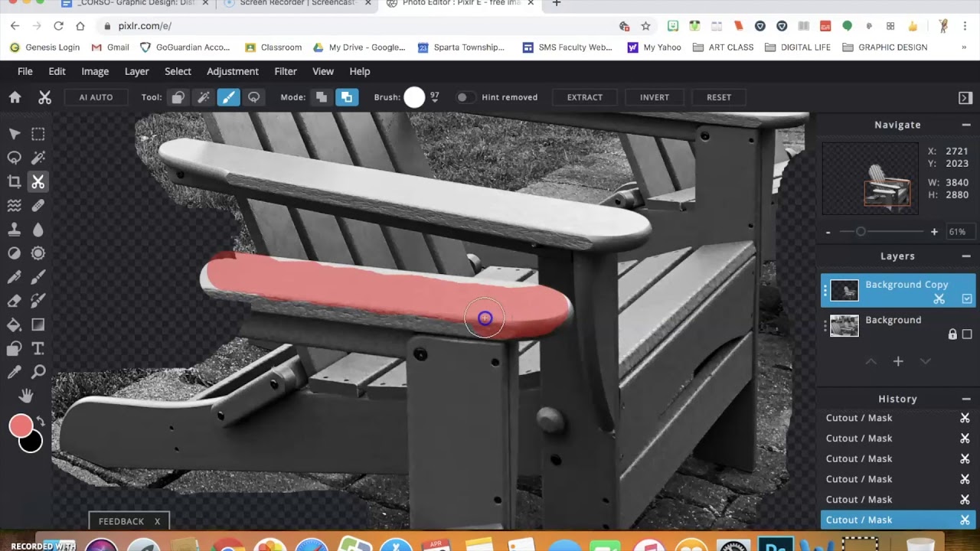Move layer down with the down arrow
The width and height of the screenshot is (980, 551).
[925, 361]
